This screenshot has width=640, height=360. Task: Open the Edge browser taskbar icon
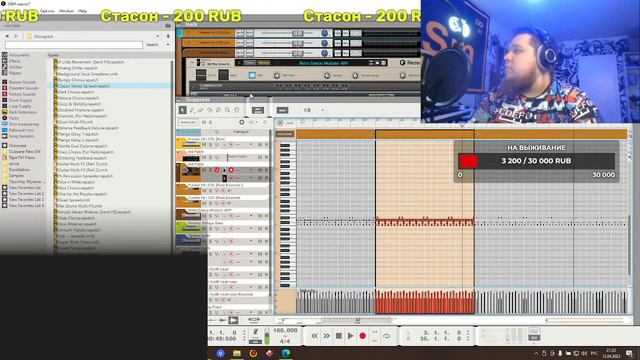(286, 353)
